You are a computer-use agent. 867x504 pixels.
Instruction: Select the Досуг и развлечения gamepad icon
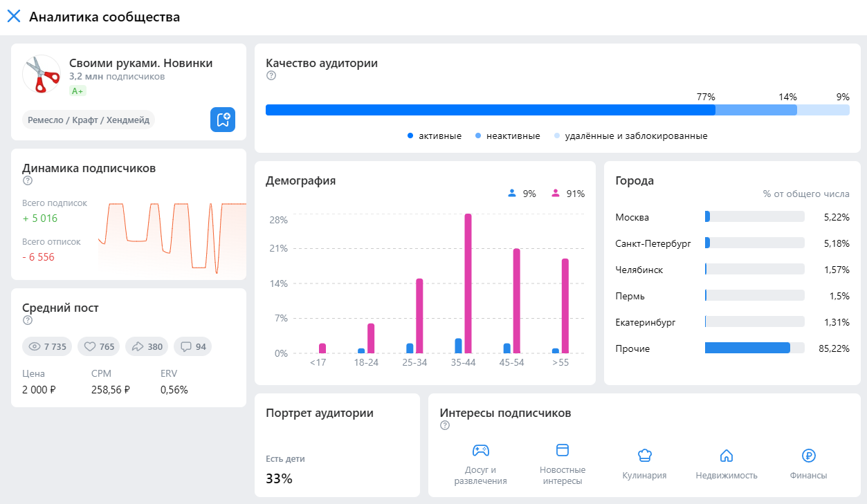pyautogui.click(x=480, y=451)
